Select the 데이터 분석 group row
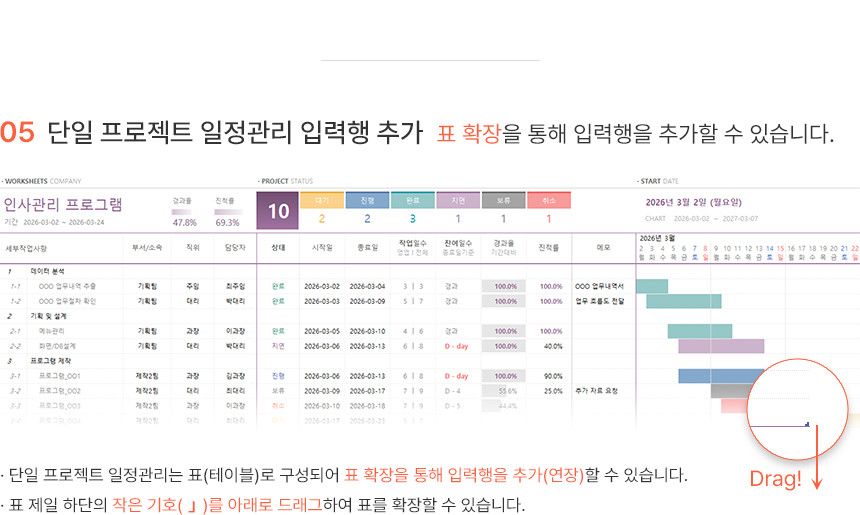The height and width of the screenshot is (515, 860). tap(46, 271)
